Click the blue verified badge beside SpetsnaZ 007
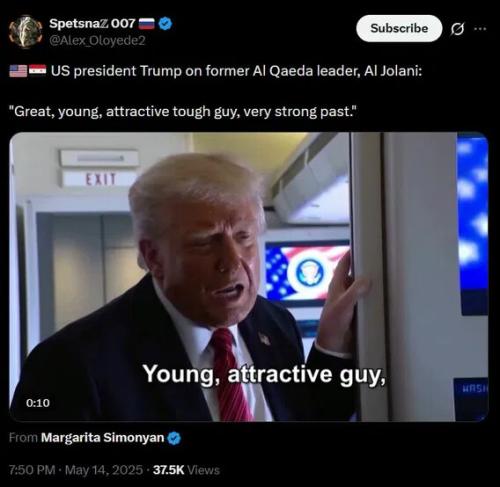The image size is (500, 487). coord(165,23)
